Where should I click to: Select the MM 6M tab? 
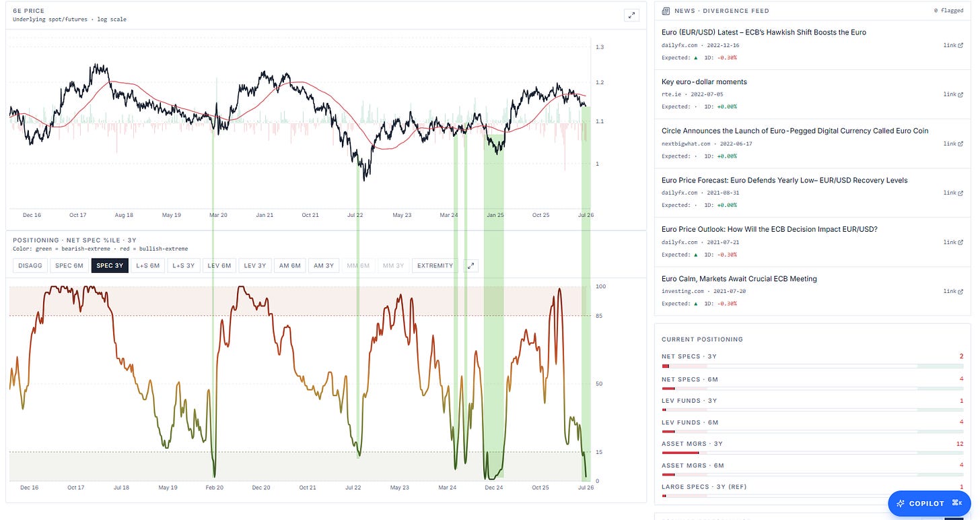(358, 265)
